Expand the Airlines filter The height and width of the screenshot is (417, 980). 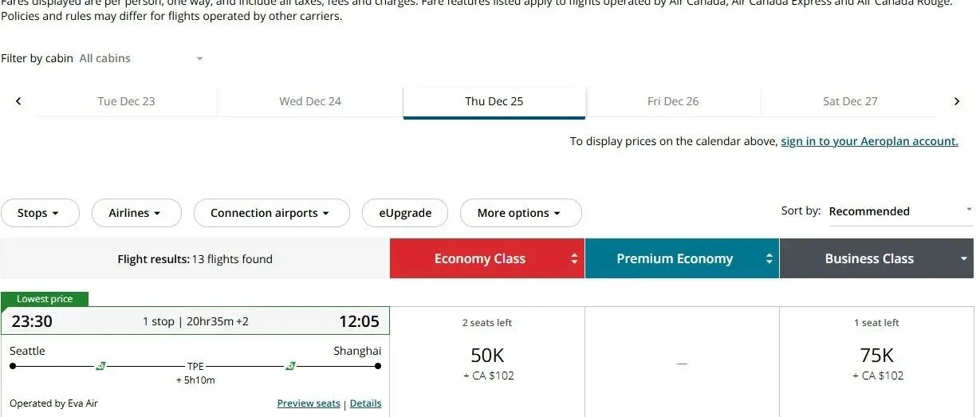pyautogui.click(x=136, y=213)
